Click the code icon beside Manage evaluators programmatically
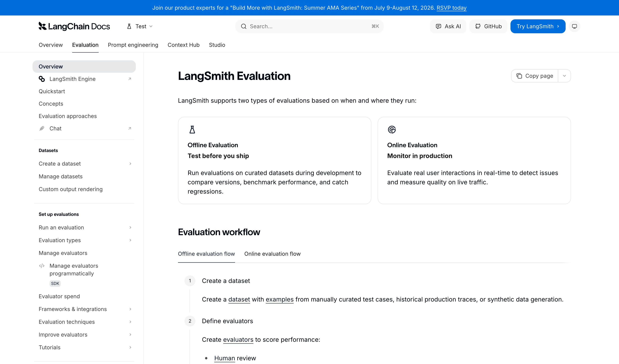 pyautogui.click(x=42, y=266)
